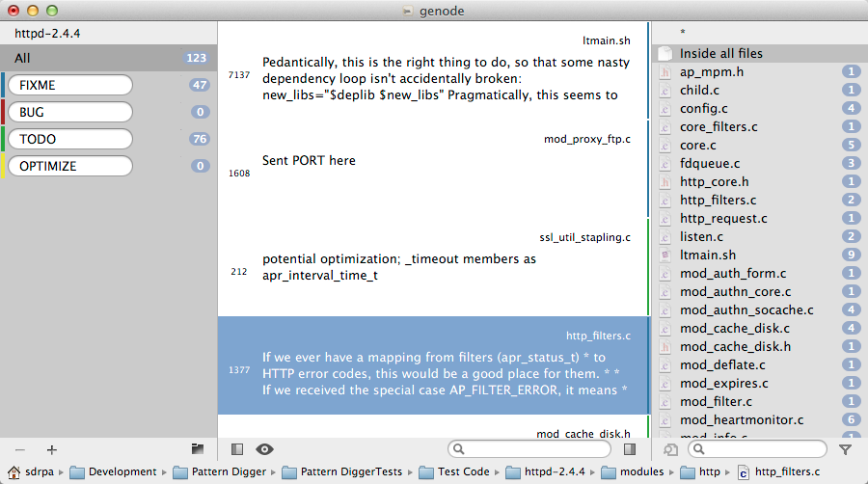The image size is (868, 484).
Task: Click the http folder in path bar
Action: [x=700, y=471]
